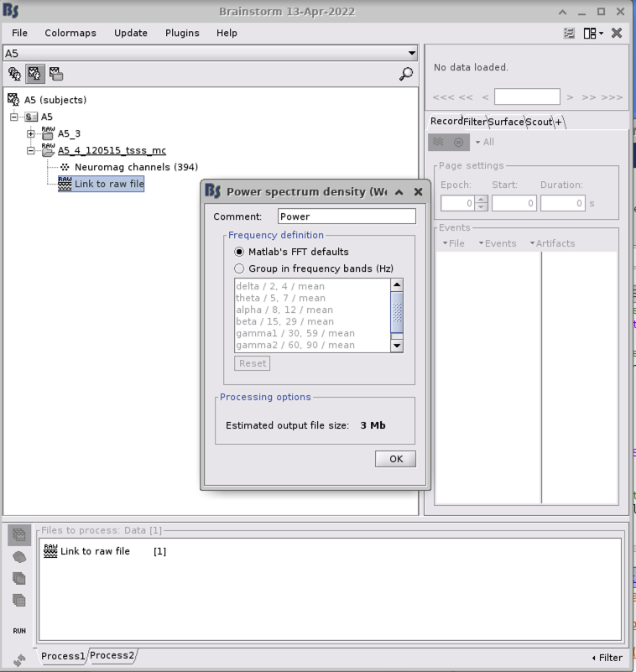Switch to the Process2 tab
Viewport: 636px width, 672px height.
112,655
